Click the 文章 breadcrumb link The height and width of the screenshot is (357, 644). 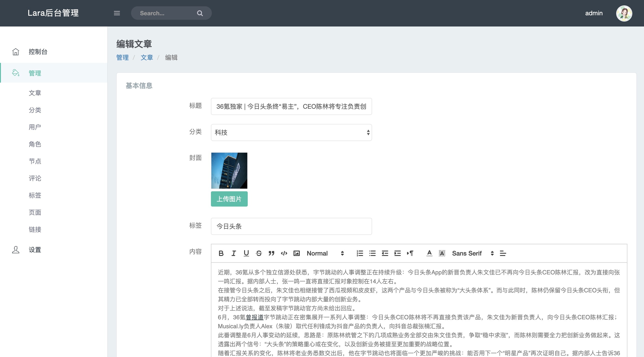[147, 57]
